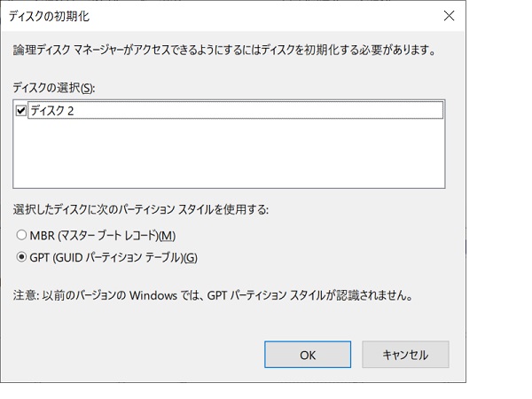Click empty area inside the disk list box
Viewport: 532px width, 399px height.
pyautogui.click(x=229, y=153)
